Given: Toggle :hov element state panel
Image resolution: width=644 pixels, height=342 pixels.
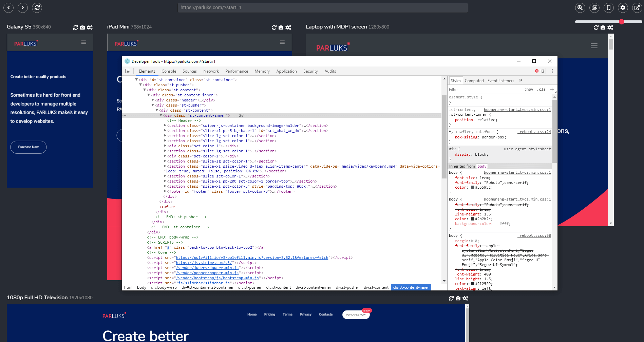Looking at the screenshot, I should coord(529,90).
